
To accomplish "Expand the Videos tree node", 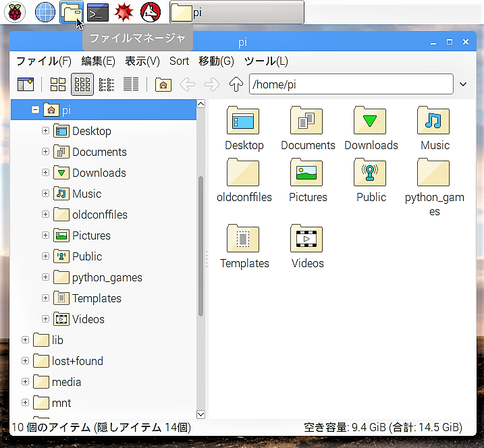I will 45,319.
